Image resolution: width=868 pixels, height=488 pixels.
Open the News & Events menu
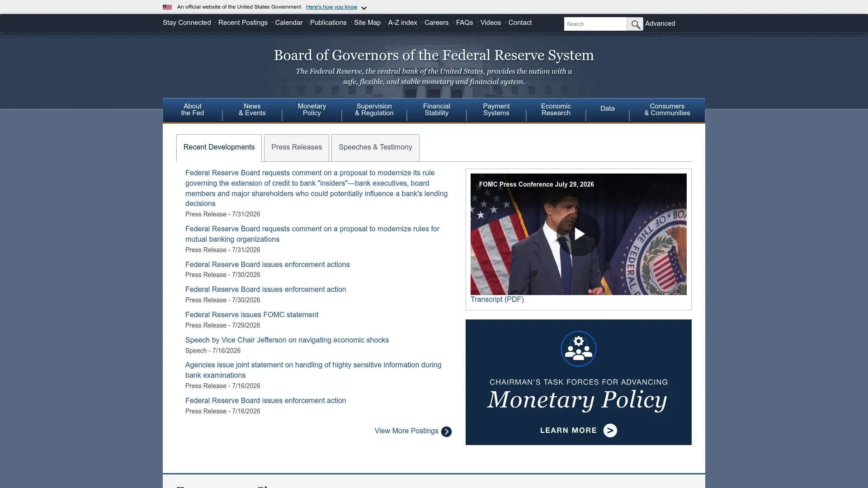[x=252, y=110]
